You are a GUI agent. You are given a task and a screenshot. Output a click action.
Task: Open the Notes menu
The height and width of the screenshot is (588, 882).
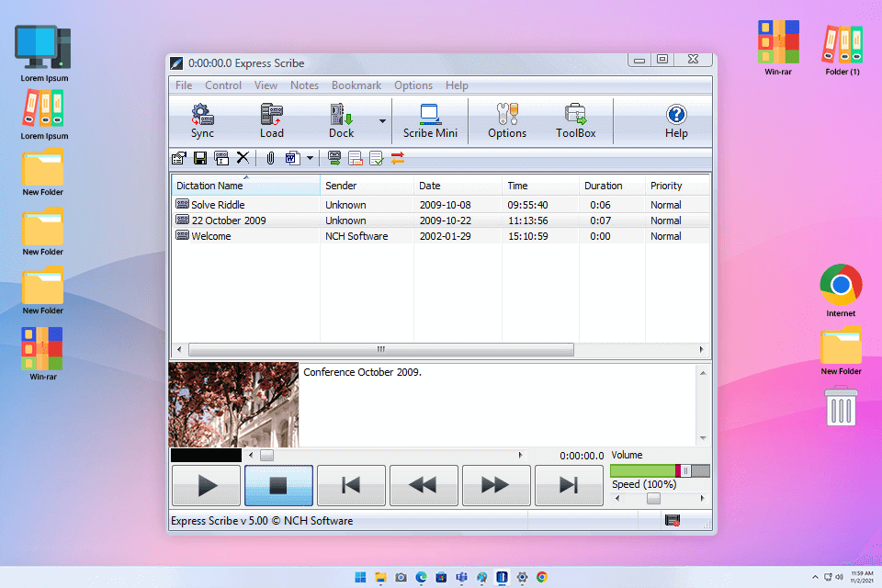tap(304, 85)
